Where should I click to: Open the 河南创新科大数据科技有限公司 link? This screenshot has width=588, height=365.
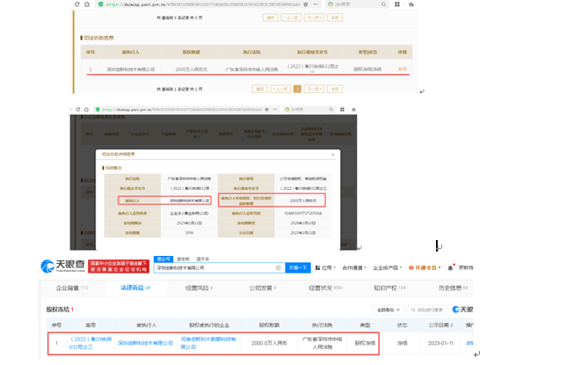[x=208, y=343]
